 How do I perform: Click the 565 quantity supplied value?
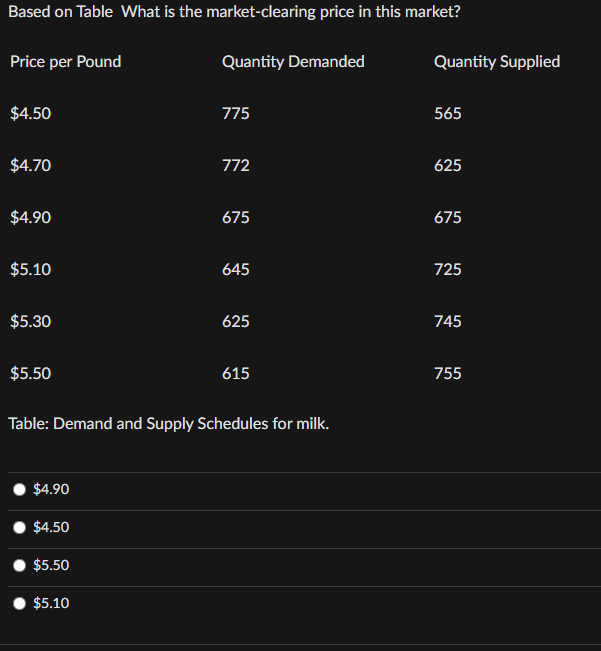coord(448,114)
